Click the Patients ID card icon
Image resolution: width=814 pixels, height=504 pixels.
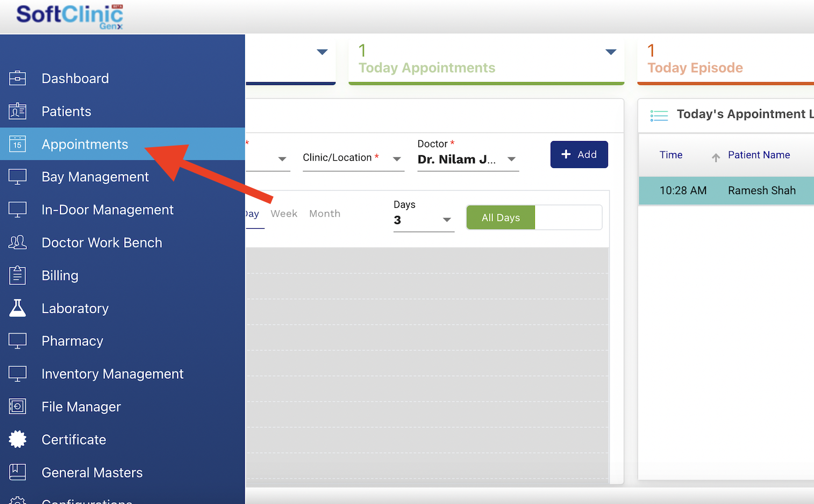(17, 111)
